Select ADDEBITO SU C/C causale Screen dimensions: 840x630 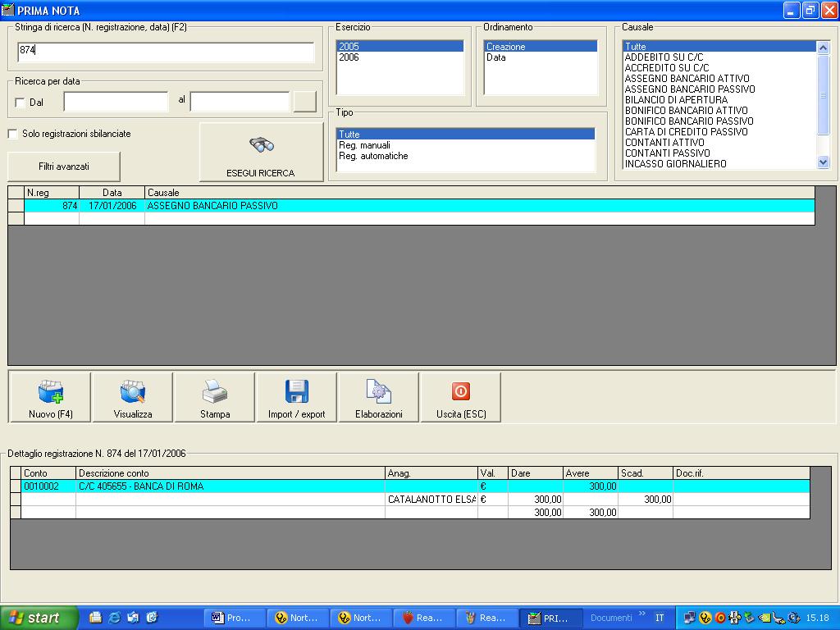719,57
